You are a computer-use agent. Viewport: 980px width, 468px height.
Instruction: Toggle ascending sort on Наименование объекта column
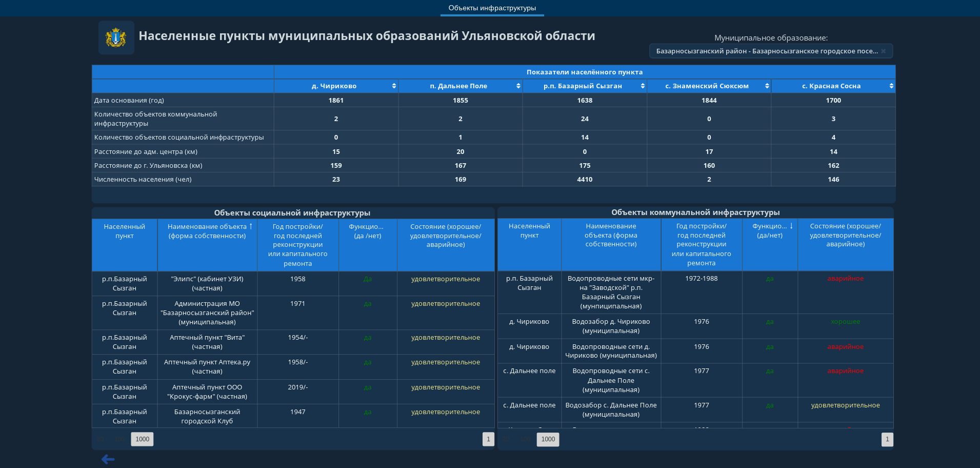click(251, 226)
